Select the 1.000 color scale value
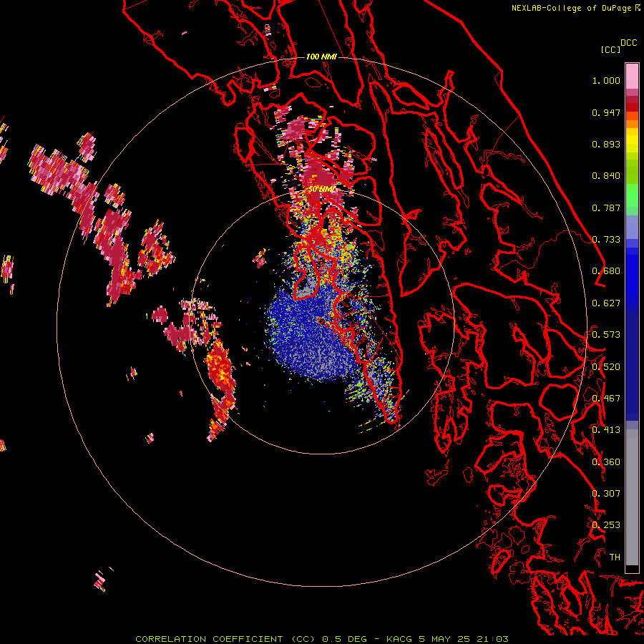 click(x=606, y=80)
